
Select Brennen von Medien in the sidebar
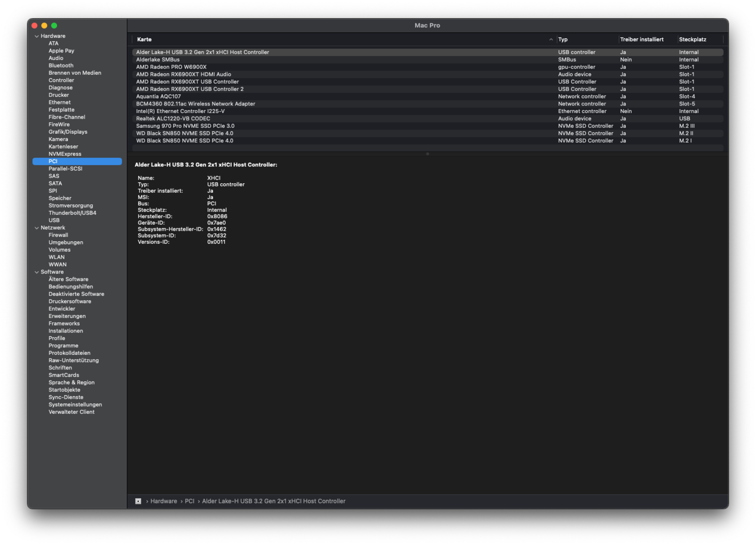coord(75,73)
